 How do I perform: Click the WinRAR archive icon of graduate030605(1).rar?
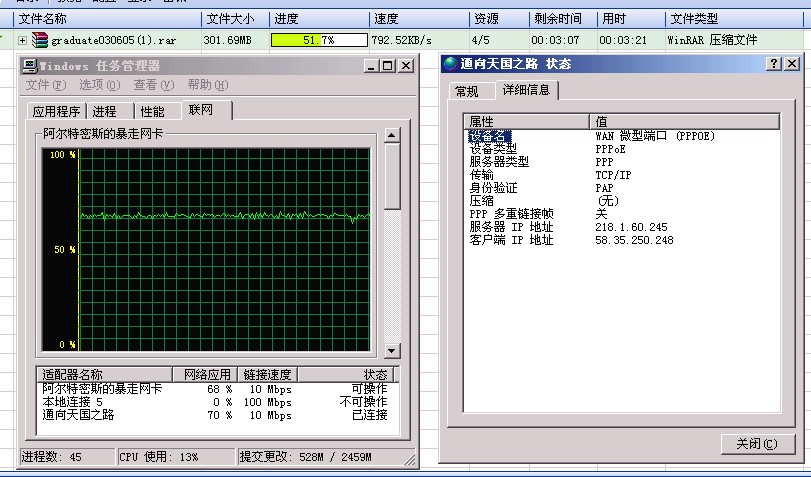(x=39, y=40)
